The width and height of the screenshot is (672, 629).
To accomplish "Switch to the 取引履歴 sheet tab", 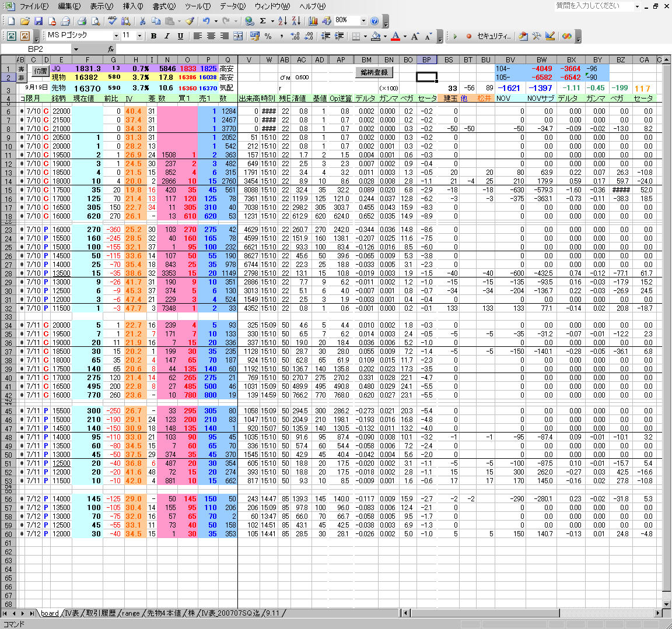I will click(x=101, y=613).
